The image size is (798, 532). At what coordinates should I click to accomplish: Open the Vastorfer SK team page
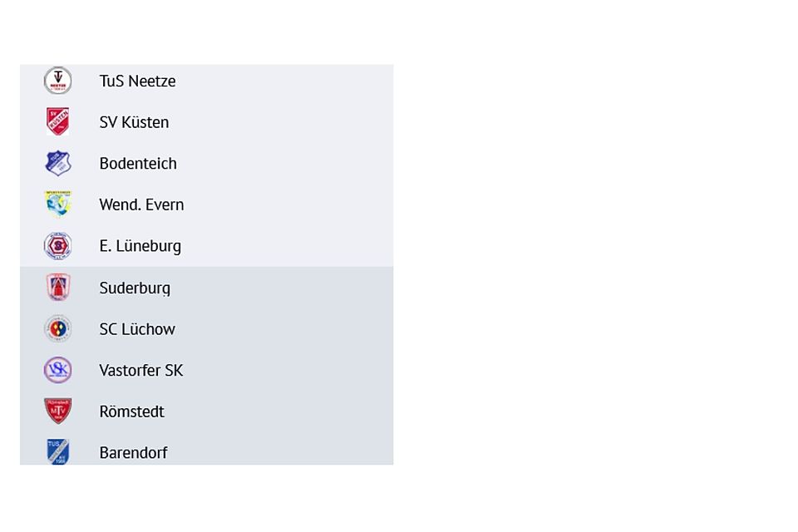pyautogui.click(x=140, y=371)
